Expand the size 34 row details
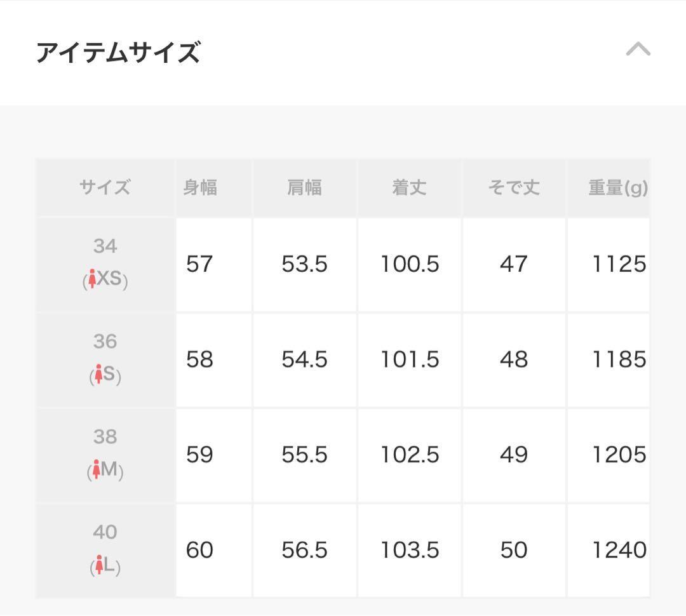The width and height of the screenshot is (686, 616). click(x=105, y=264)
